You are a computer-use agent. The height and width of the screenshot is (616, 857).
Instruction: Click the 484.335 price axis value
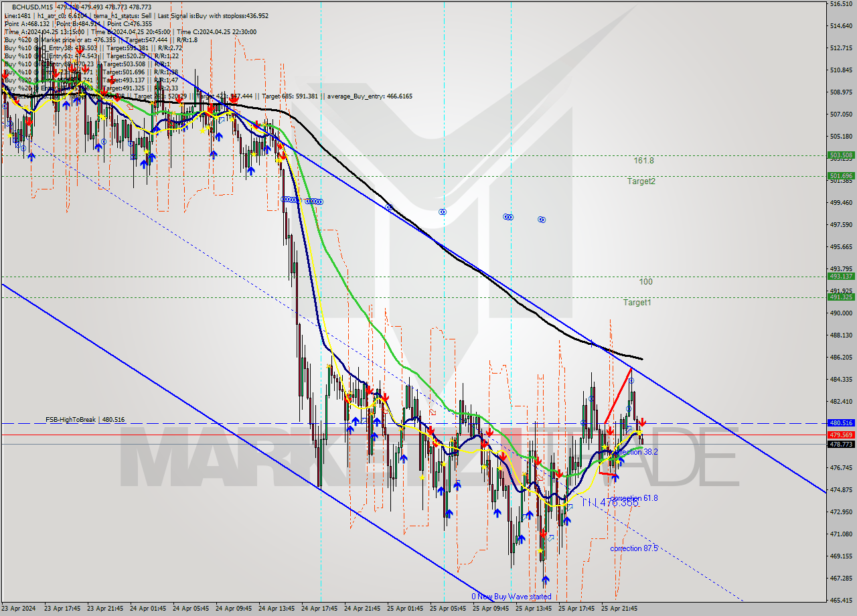pos(841,380)
